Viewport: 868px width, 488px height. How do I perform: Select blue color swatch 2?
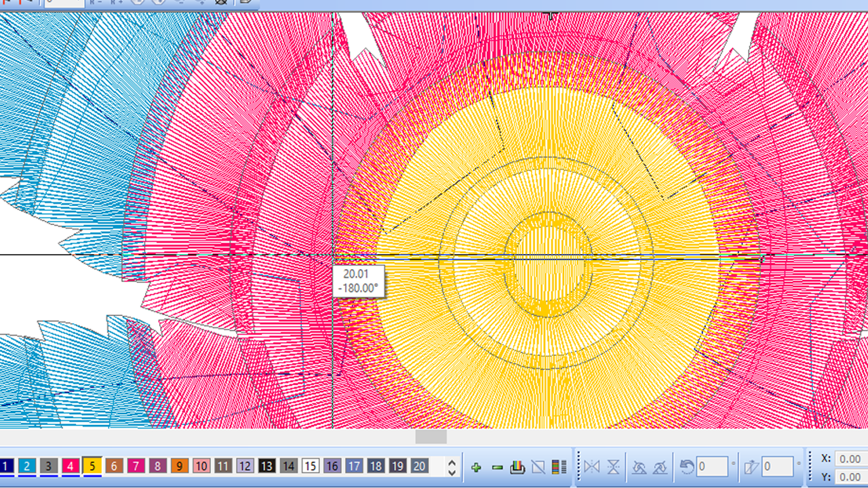pos(27,466)
